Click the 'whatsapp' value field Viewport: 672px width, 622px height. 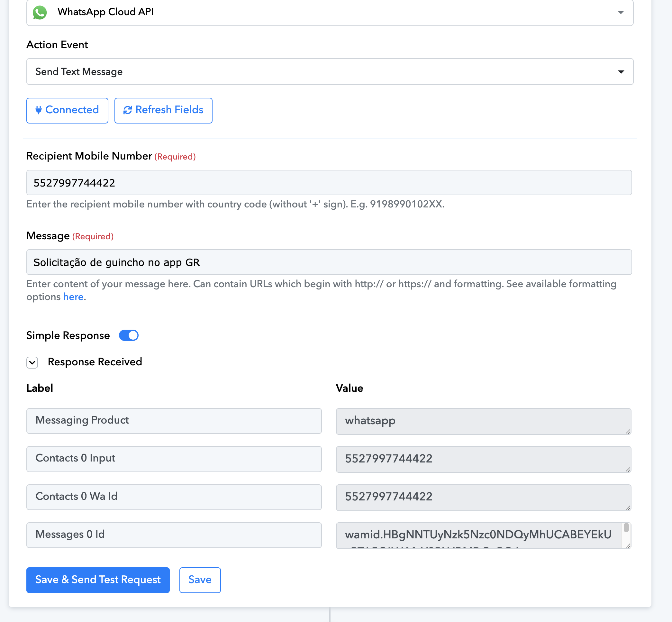coord(484,421)
